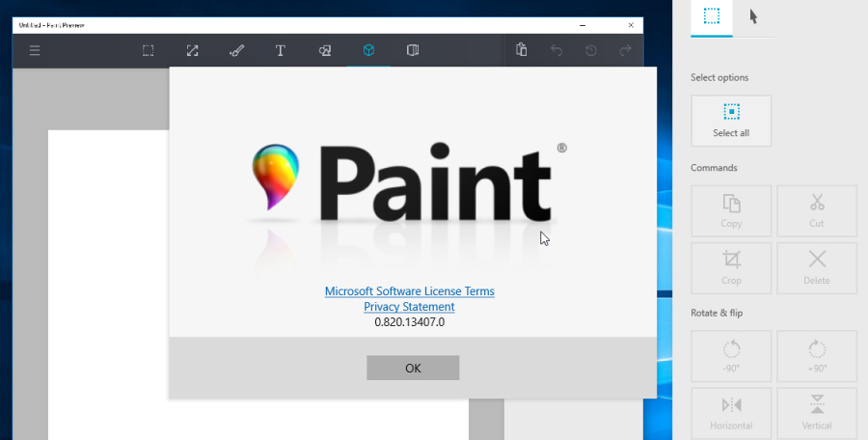Click the Paste clipboard icon

tap(521, 50)
